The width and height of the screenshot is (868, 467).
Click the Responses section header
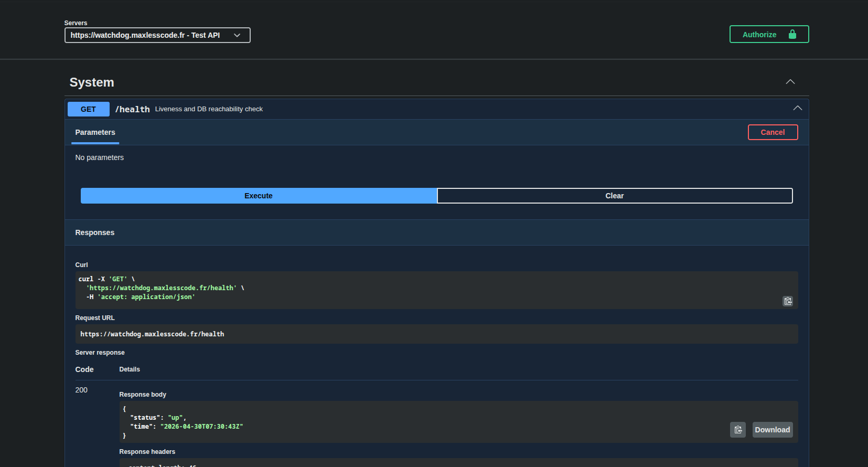point(436,232)
